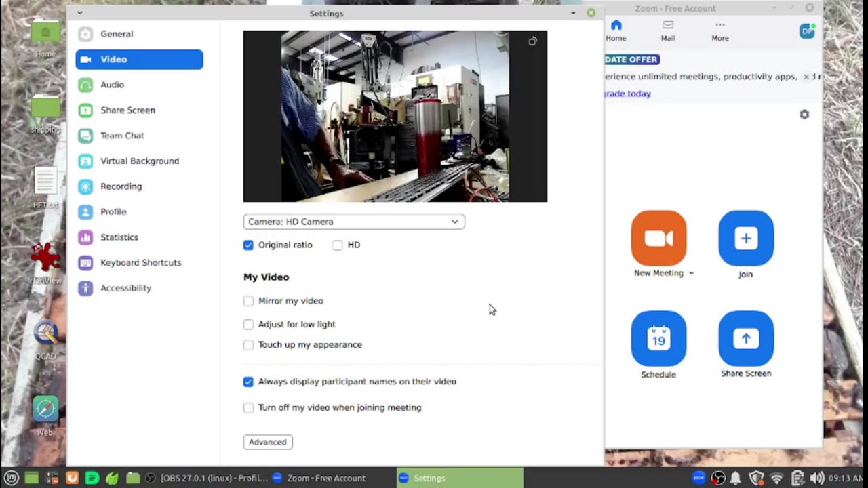Launch the calculator from the taskbar

click(x=52, y=478)
